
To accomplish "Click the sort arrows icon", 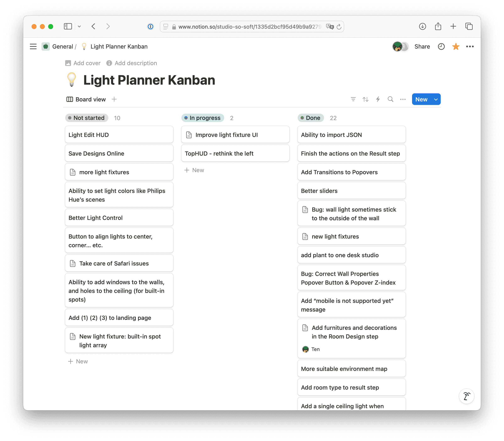I will tap(365, 99).
